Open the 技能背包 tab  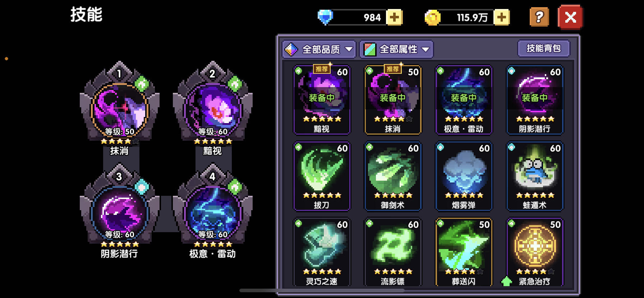click(543, 48)
